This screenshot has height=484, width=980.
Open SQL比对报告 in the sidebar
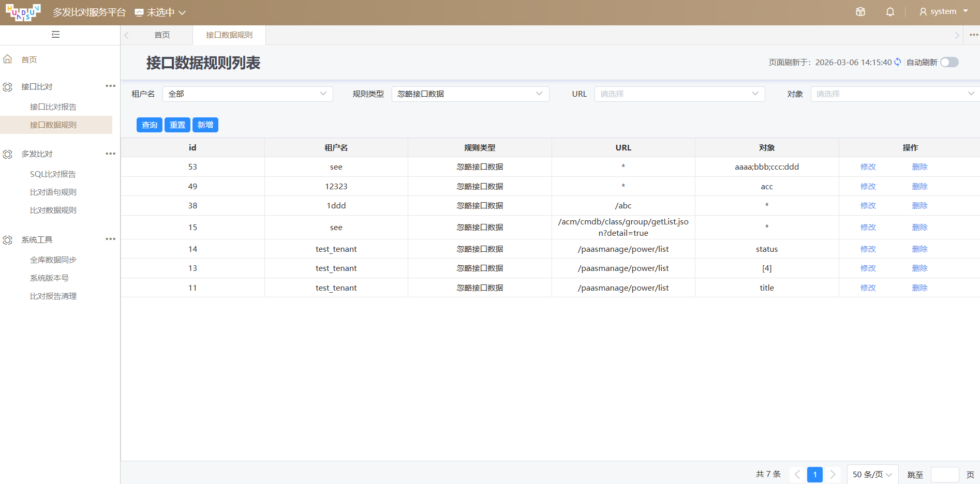53,174
